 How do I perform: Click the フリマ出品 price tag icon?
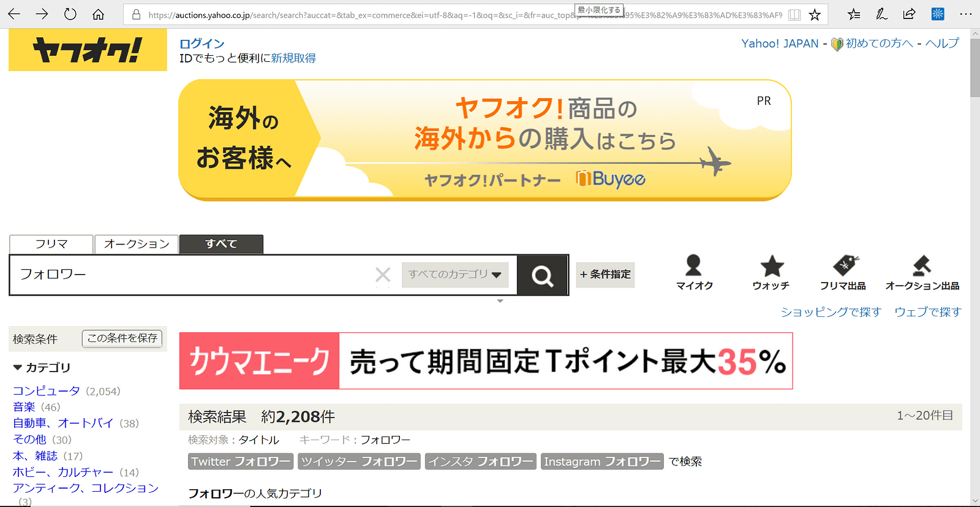click(844, 266)
